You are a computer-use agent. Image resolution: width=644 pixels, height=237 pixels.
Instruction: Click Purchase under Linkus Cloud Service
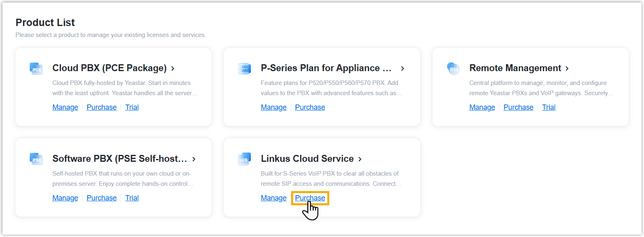[310, 198]
